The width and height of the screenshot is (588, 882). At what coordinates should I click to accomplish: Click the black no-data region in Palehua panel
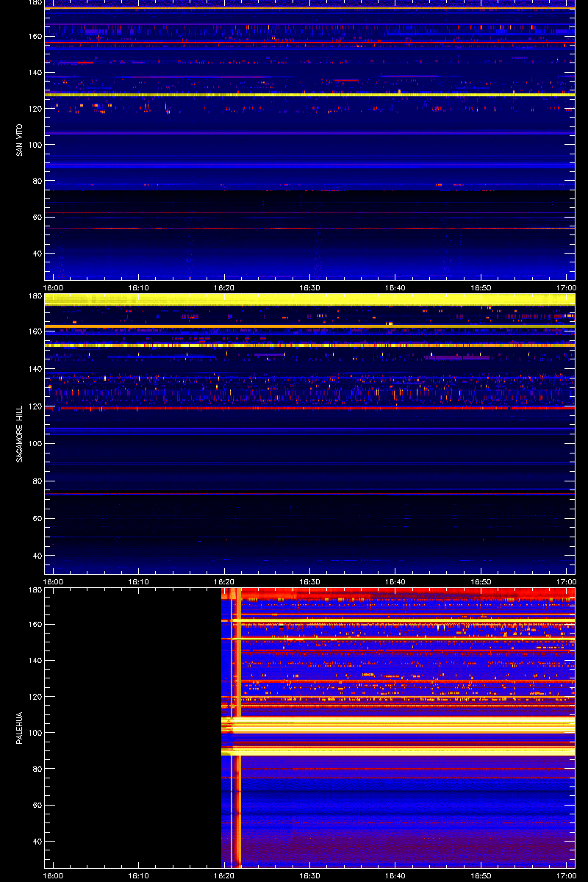pos(133,728)
